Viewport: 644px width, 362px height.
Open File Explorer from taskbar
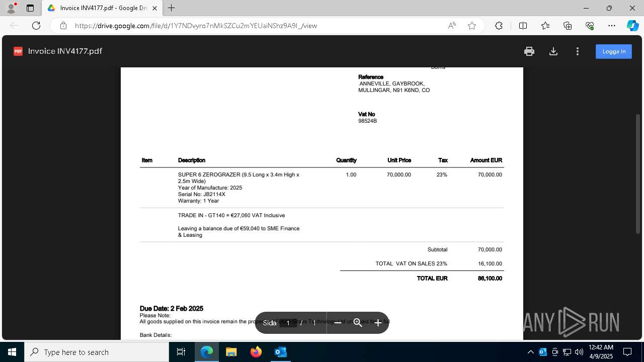[x=231, y=352]
